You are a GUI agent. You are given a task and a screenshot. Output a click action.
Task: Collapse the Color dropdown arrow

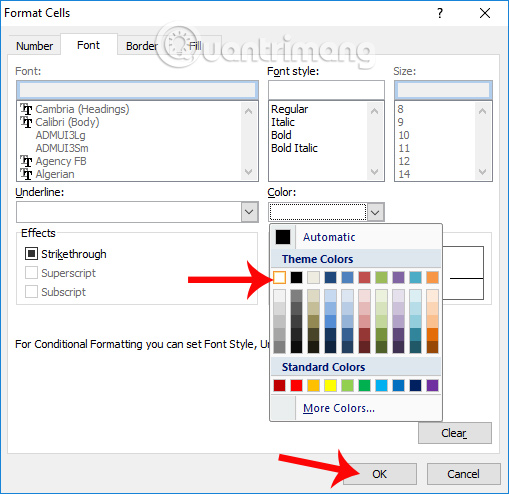pos(375,212)
